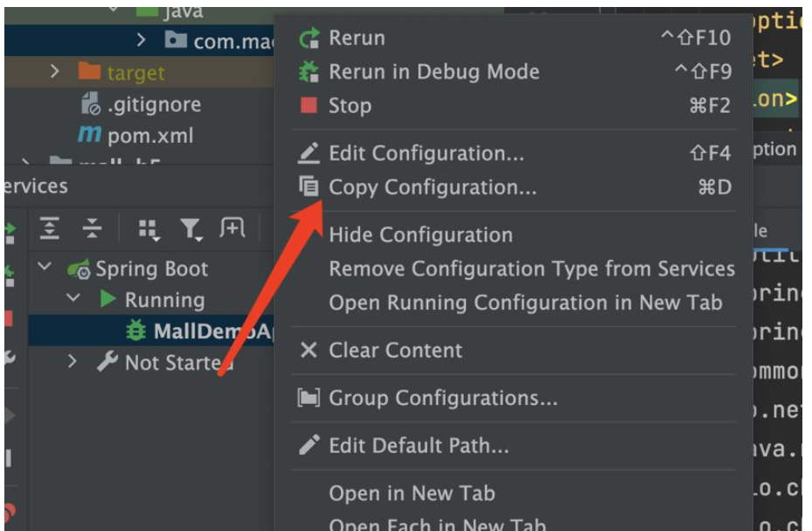
Task: Click Clear Content menu item
Action: (395, 351)
